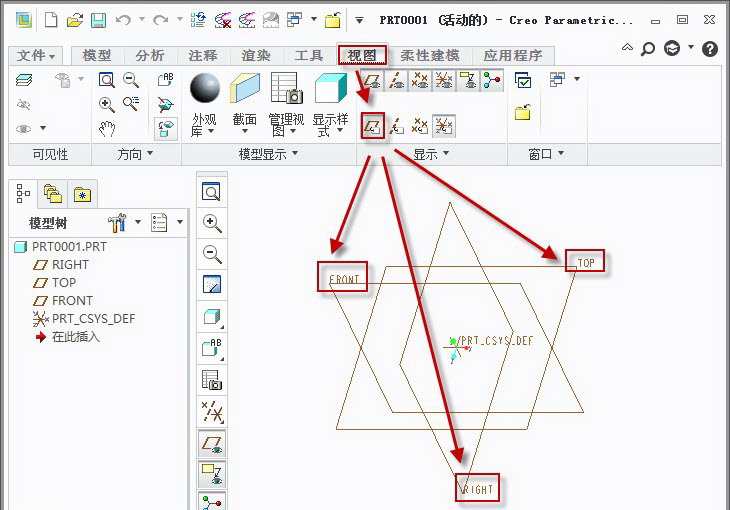Open Manage Views (管理视图) icon
This screenshot has height=510, width=730.
point(287,88)
